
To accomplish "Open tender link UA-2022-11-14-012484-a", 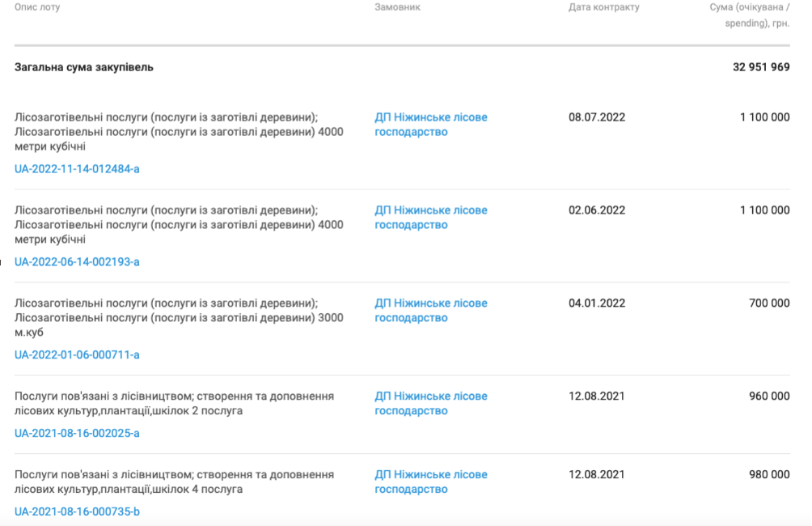I will (77, 169).
